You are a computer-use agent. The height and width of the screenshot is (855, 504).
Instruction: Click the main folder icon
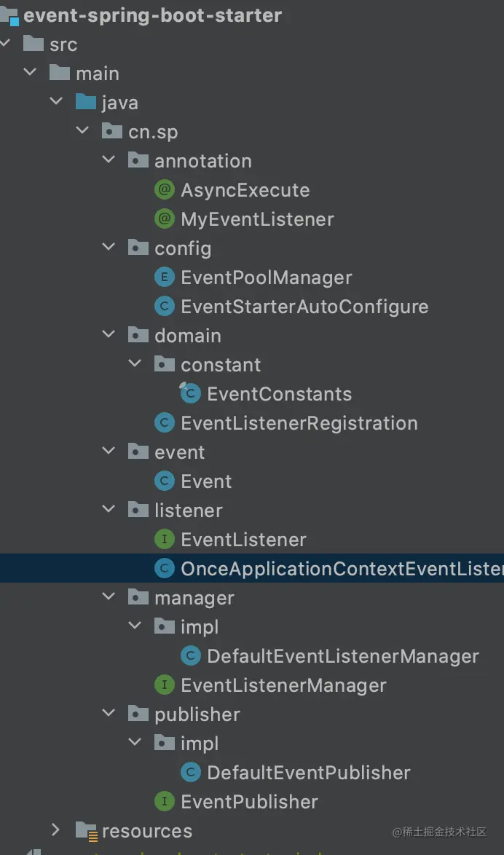tap(60, 73)
